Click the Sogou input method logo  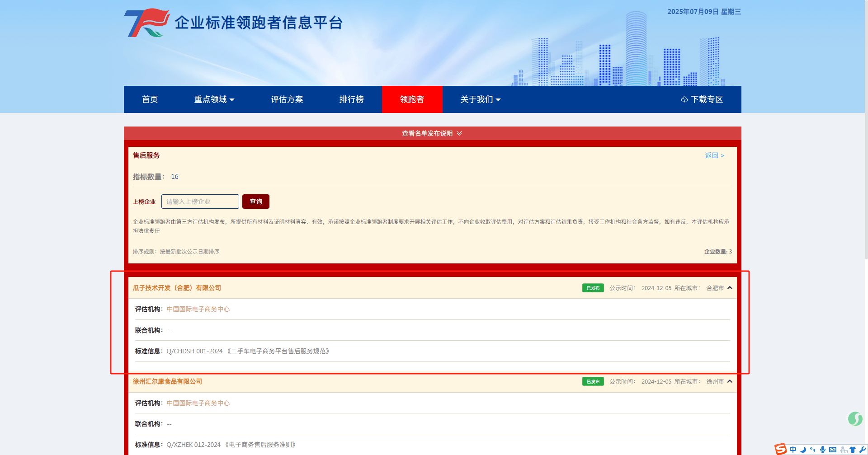point(781,449)
